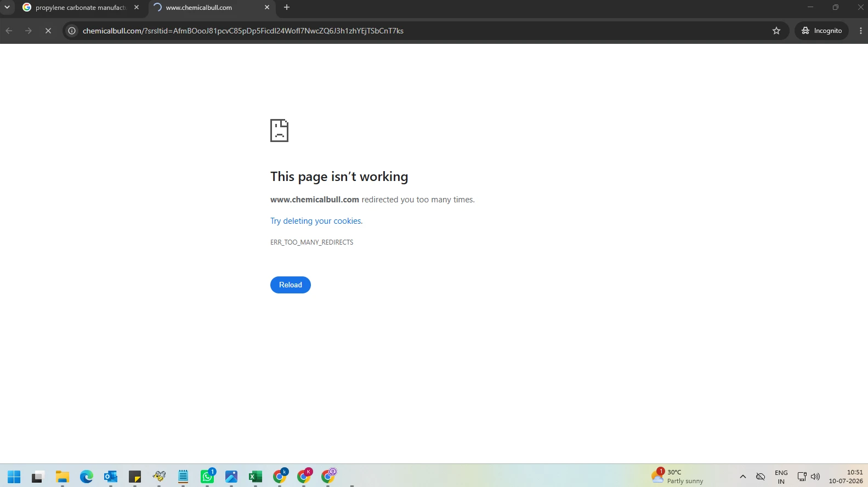Minimize the Chrome window
Viewport: 868px width, 487px height.
pos(810,7)
